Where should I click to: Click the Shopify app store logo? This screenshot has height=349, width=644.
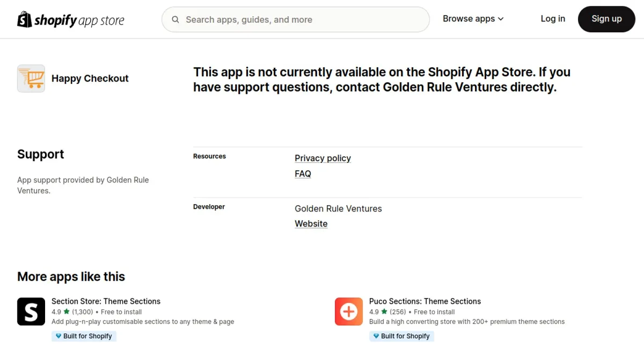coord(70,20)
